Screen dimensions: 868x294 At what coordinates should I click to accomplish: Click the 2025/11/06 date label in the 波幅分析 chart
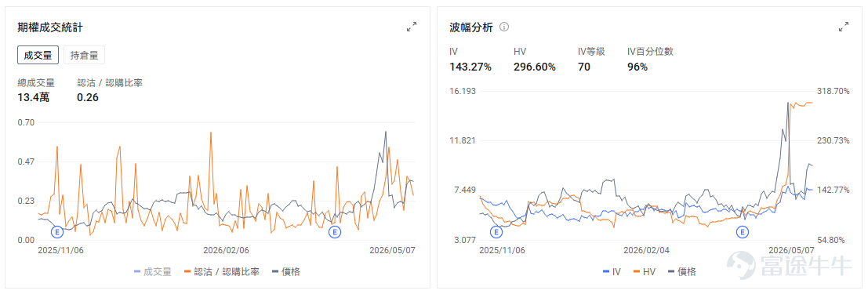502,250
